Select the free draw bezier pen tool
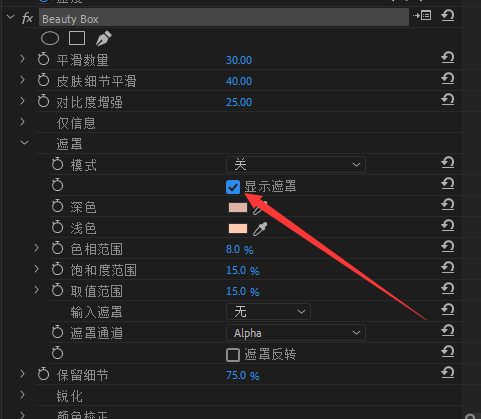This screenshot has height=419, width=481. [104, 38]
